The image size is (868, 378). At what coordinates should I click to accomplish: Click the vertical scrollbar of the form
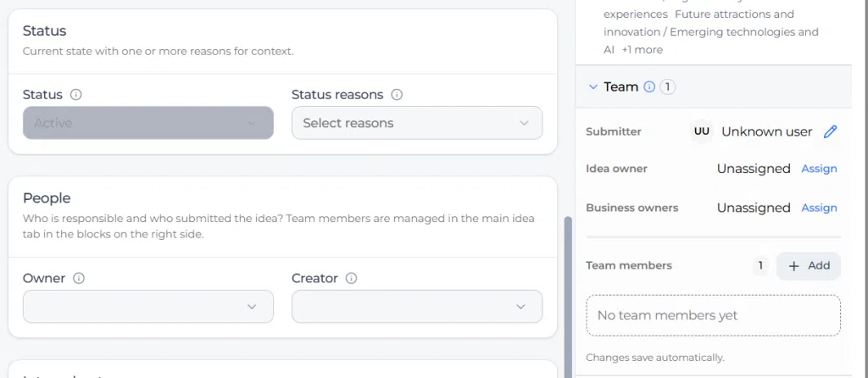click(567, 297)
